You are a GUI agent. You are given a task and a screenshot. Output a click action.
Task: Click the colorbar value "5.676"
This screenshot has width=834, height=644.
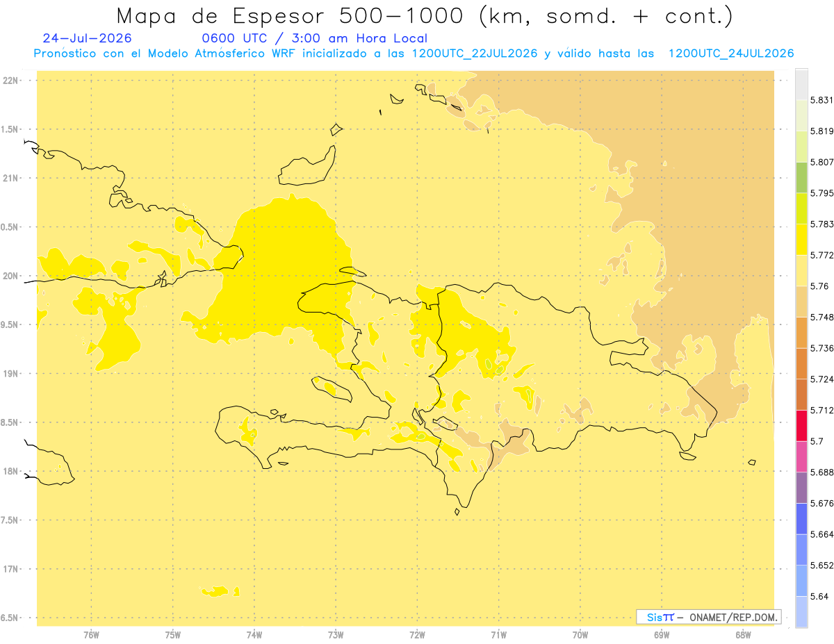(x=822, y=503)
